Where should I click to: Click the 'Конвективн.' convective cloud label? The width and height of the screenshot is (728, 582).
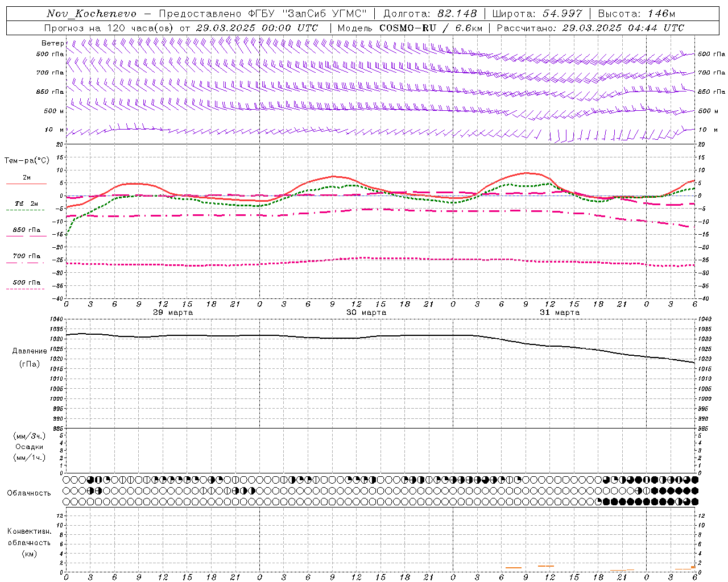coord(29,531)
